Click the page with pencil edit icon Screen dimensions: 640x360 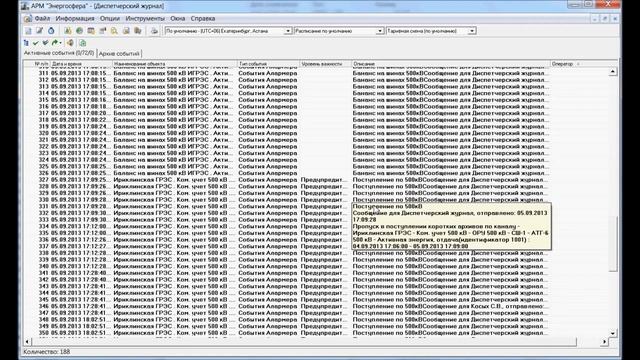coord(39,31)
